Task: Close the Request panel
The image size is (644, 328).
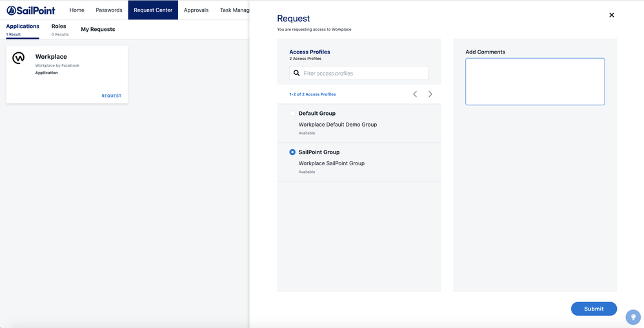Action: tap(612, 15)
